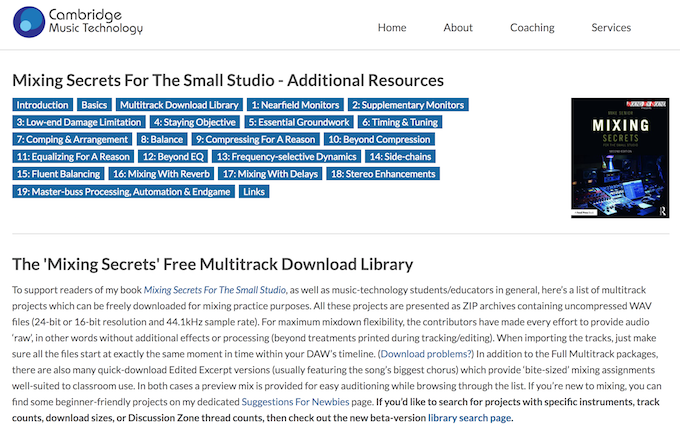
Task: Open chapter 13: Frequency-selective Dynamics
Action: click(286, 156)
